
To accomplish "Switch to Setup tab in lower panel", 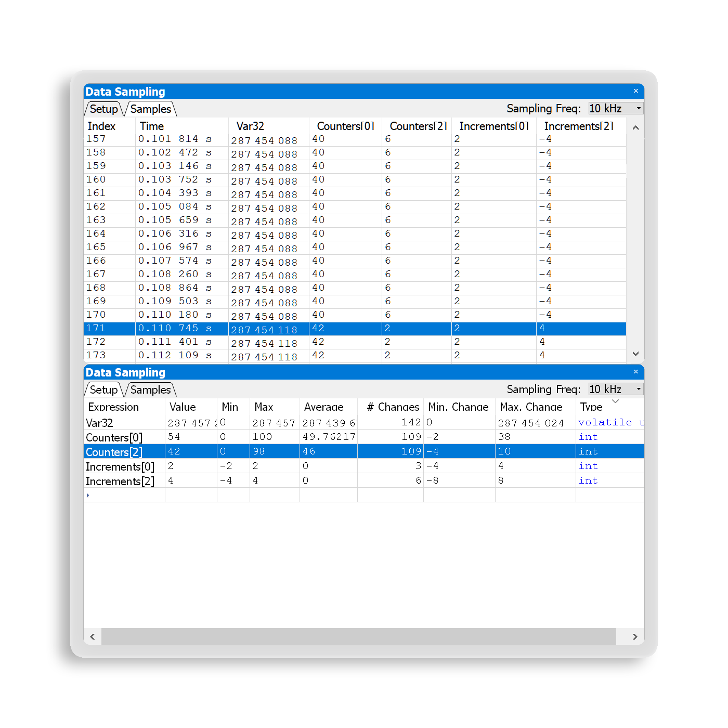I will [103, 390].
